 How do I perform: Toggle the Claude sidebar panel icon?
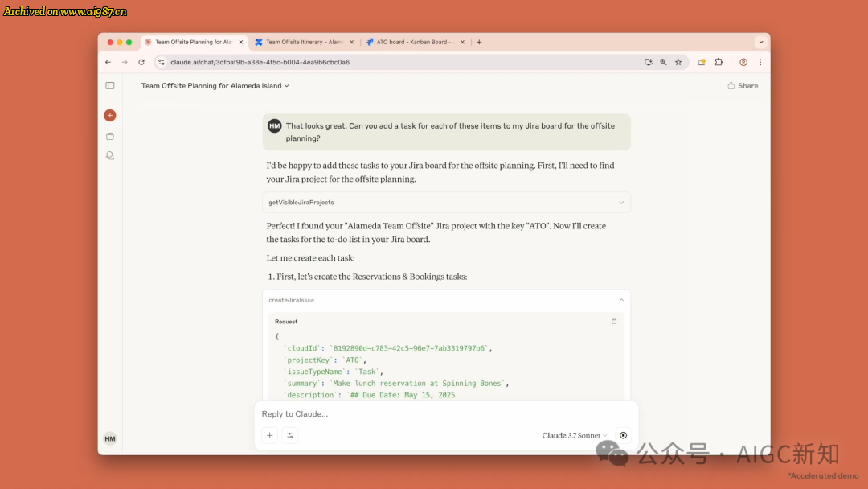[110, 86]
